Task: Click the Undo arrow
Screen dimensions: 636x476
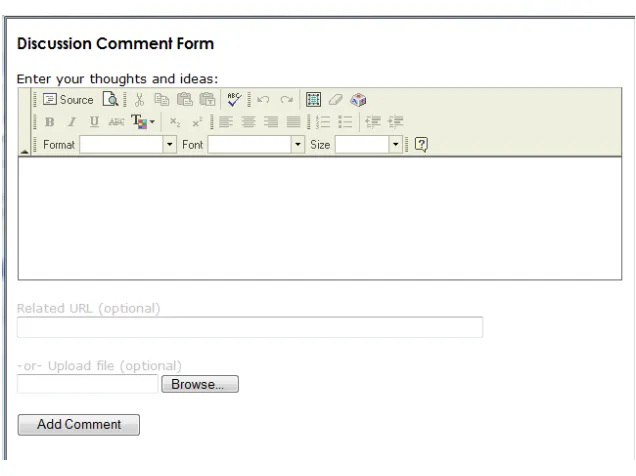Action: [263, 99]
